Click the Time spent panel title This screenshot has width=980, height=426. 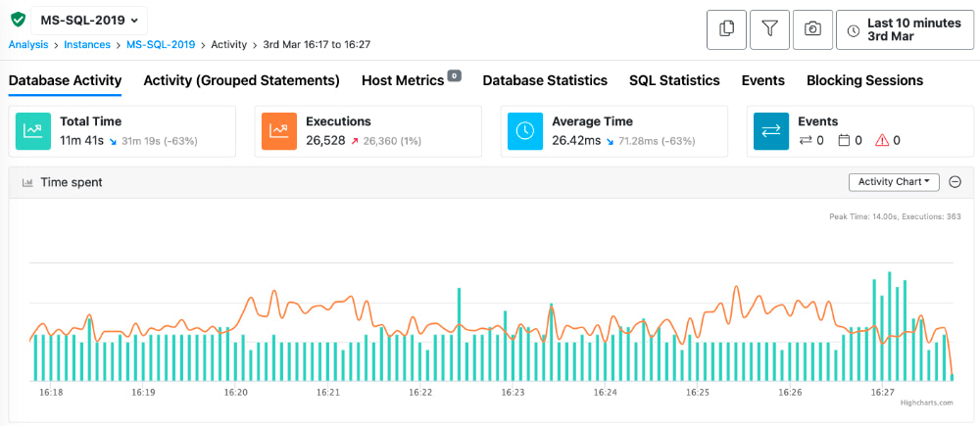point(72,182)
